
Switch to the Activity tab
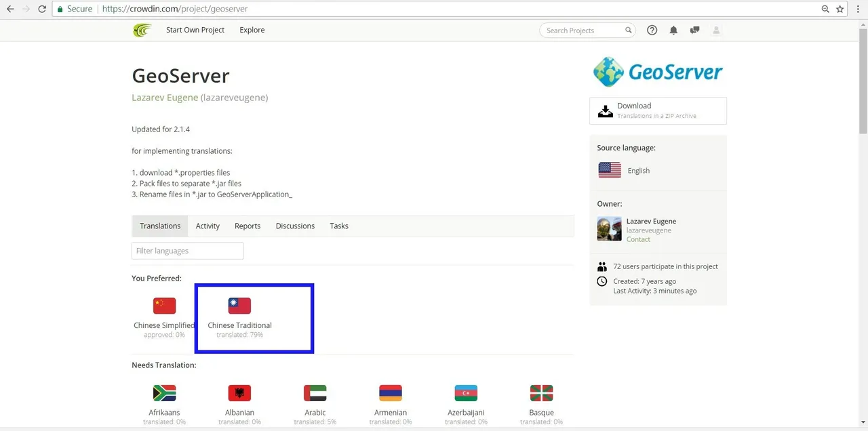[x=208, y=226]
